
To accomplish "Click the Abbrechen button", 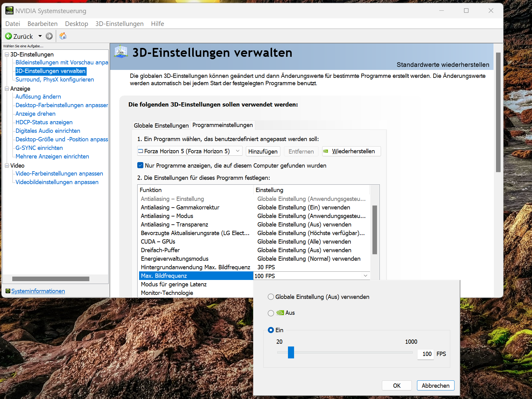I will click(x=436, y=386).
